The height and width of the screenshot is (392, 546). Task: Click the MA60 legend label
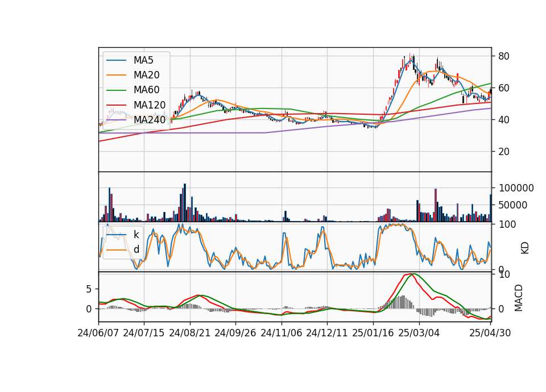[x=146, y=90]
